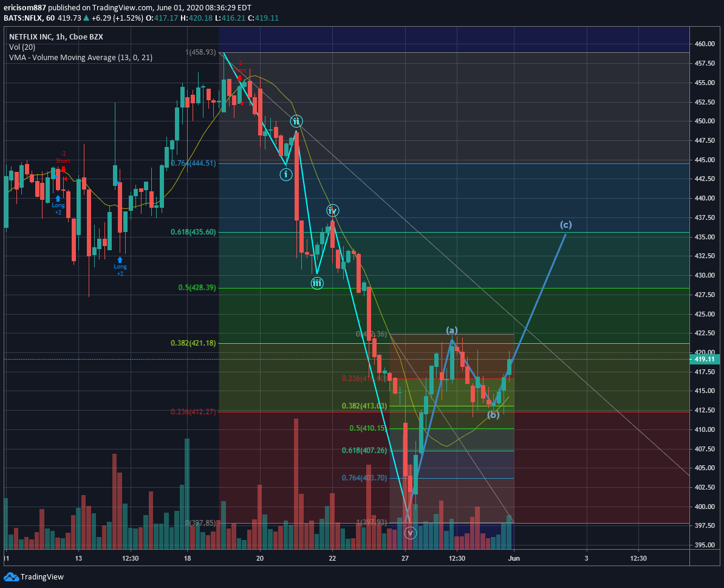This screenshot has width=724, height=588.
Task: Select the circled wave iii marker
Action: pos(317,283)
